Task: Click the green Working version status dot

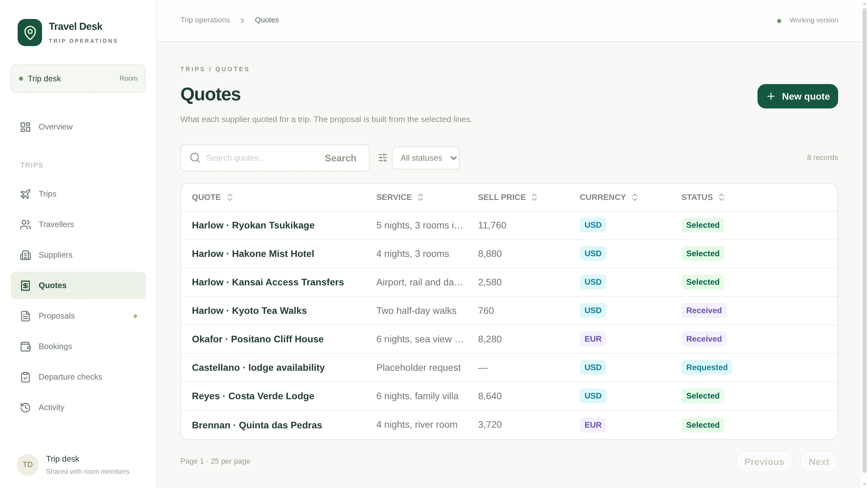Action: pos(779,21)
